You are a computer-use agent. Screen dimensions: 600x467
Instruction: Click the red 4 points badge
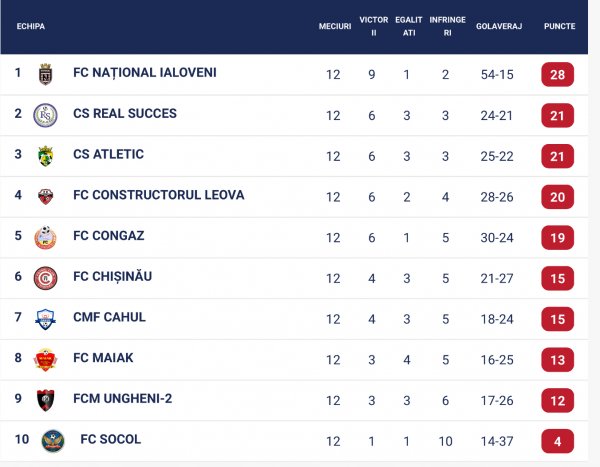click(x=557, y=441)
